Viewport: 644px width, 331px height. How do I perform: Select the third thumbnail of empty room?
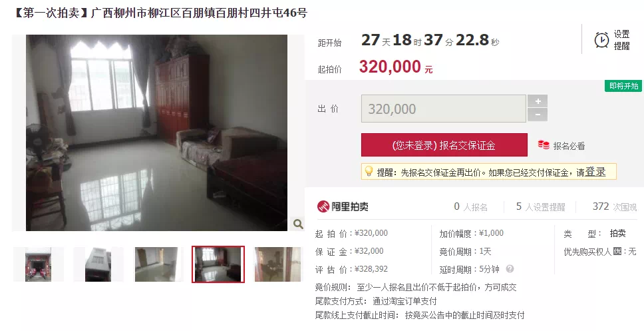click(x=158, y=264)
